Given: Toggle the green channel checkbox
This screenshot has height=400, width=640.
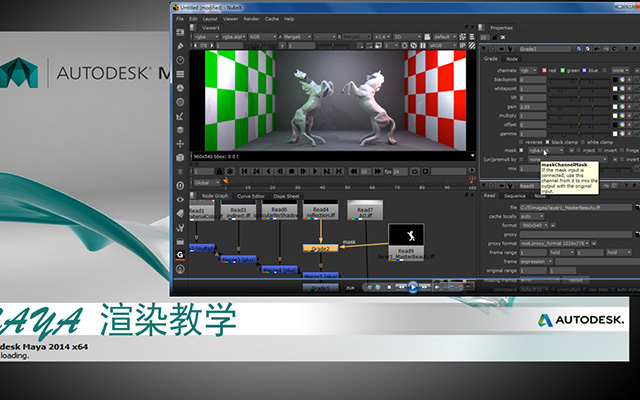Looking at the screenshot, I should pyautogui.click(x=562, y=70).
